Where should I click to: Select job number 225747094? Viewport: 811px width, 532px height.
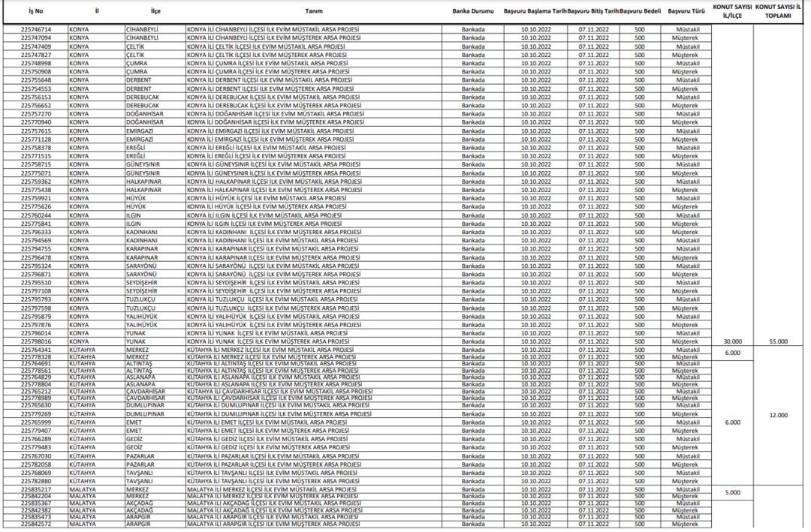tap(36, 38)
